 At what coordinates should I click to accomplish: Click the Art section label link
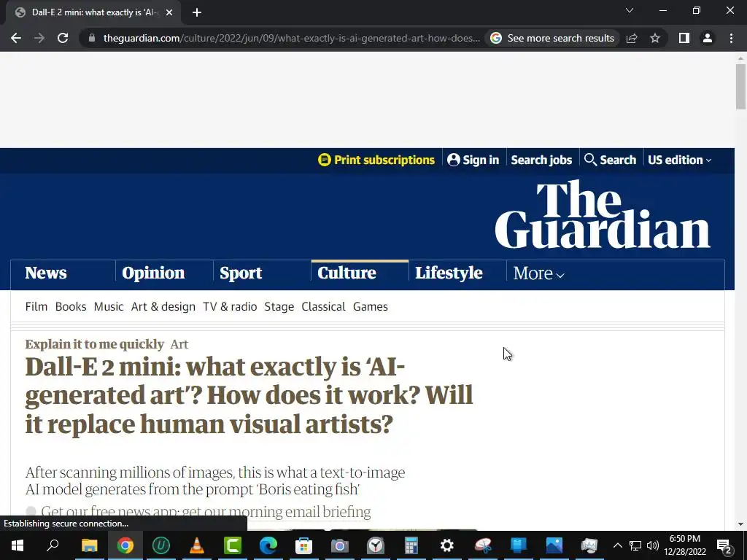tap(179, 344)
